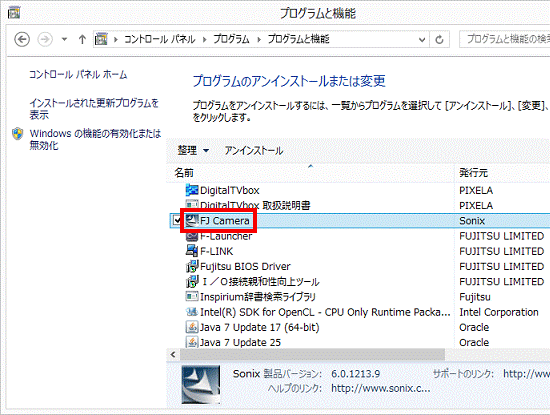Click the Forward navigation arrow

tap(45, 39)
